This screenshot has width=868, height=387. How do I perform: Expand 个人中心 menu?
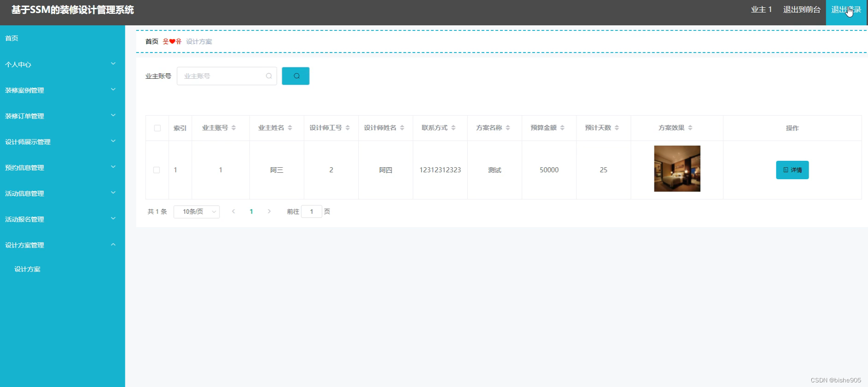click(62, 64)
